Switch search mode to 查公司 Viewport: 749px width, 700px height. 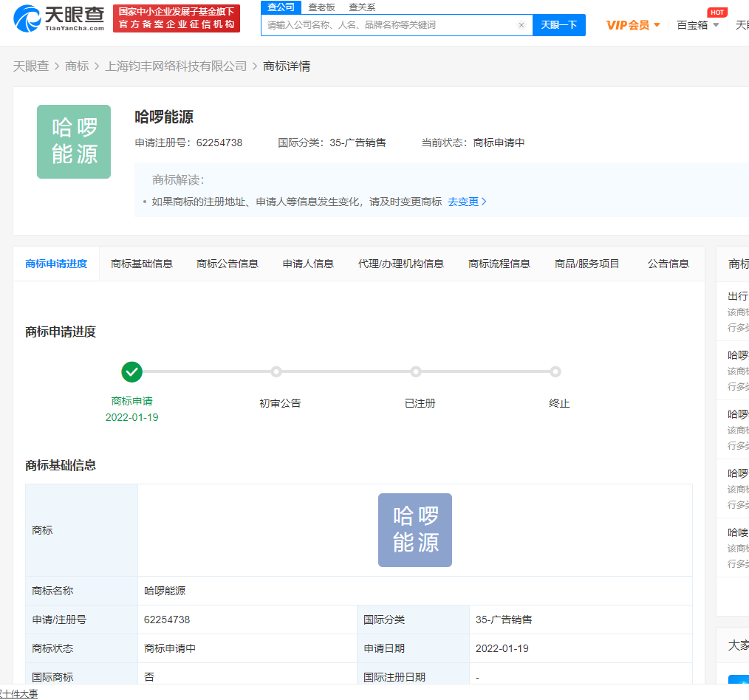pos(281,7)
